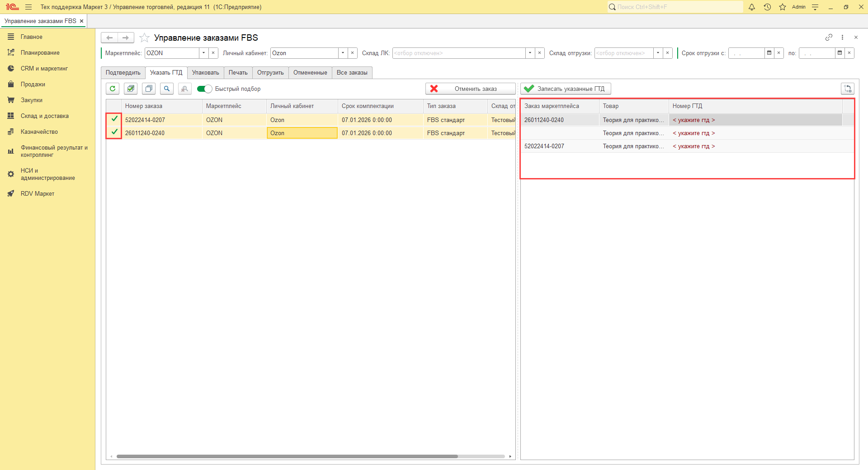This screenshot has width=868, height=470.
Task: Expand the Личный кабинет dropdown
Action: (343, 53)
